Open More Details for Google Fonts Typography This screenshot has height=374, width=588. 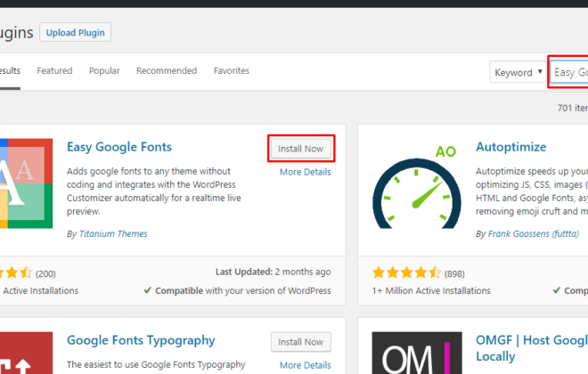coord(306,365)
